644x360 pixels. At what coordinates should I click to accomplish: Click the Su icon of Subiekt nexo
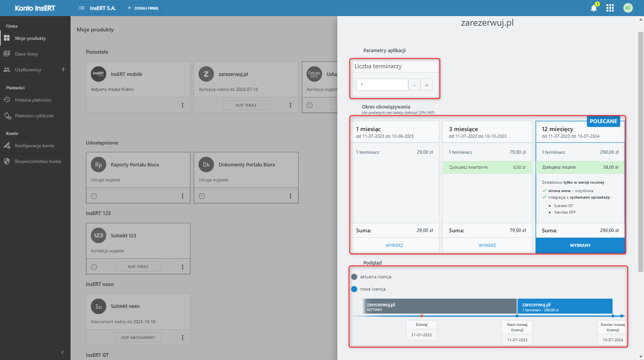coord(99,306)
